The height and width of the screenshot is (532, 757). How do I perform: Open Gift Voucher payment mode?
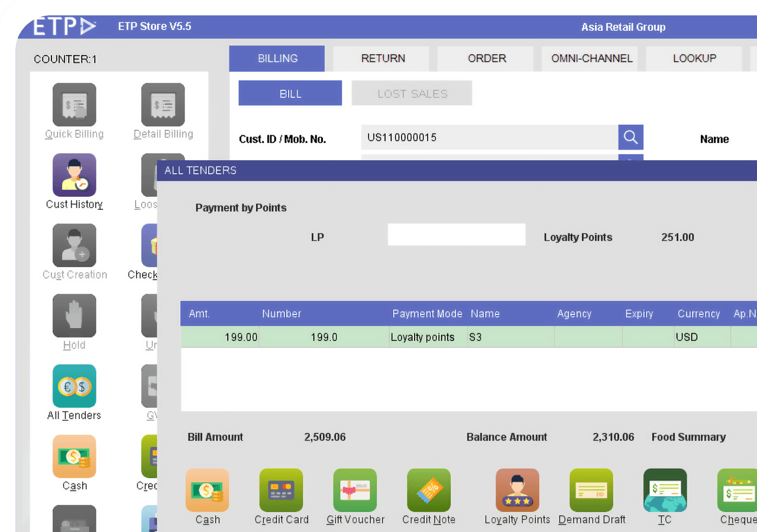(355, 490)
